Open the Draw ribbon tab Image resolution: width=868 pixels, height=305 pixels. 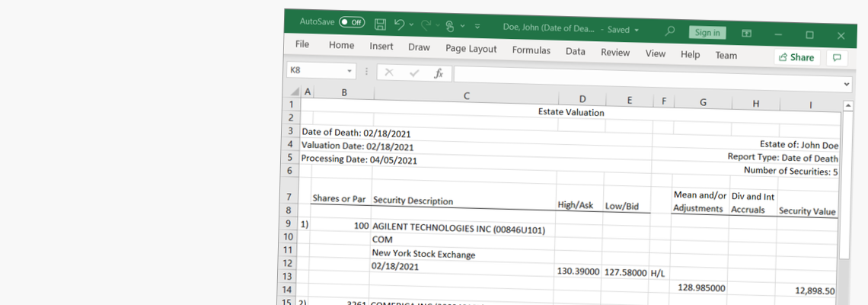(419, 48)
